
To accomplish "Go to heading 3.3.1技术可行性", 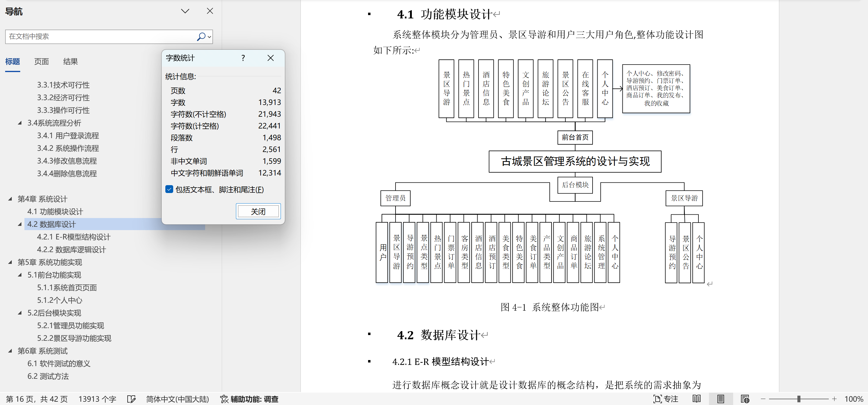I will (63, 85).
